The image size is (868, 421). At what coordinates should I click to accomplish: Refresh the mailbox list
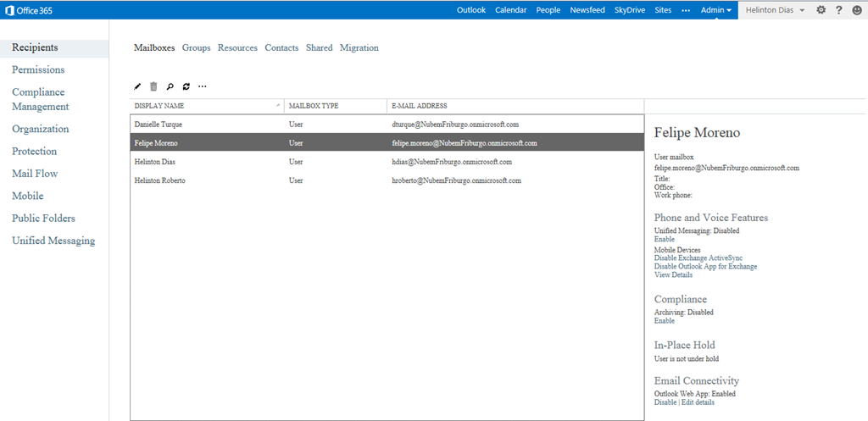pos(186,86)
